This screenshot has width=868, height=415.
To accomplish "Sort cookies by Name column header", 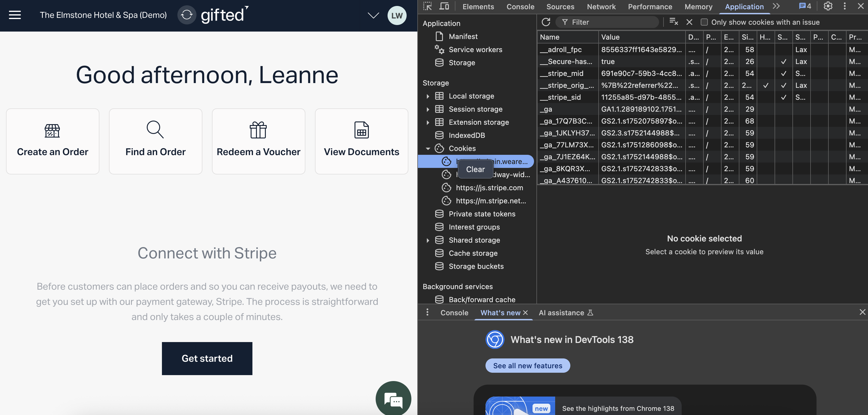I will click(568, 37).
